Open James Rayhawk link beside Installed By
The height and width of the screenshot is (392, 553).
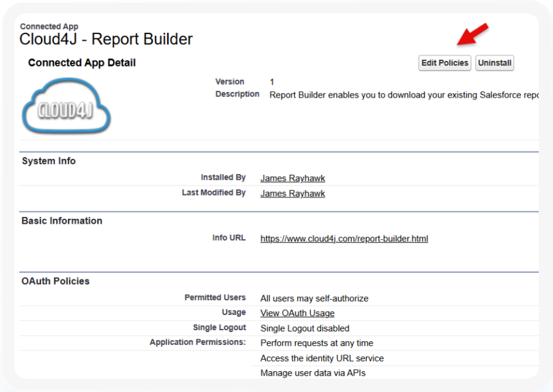coord(293,178)
